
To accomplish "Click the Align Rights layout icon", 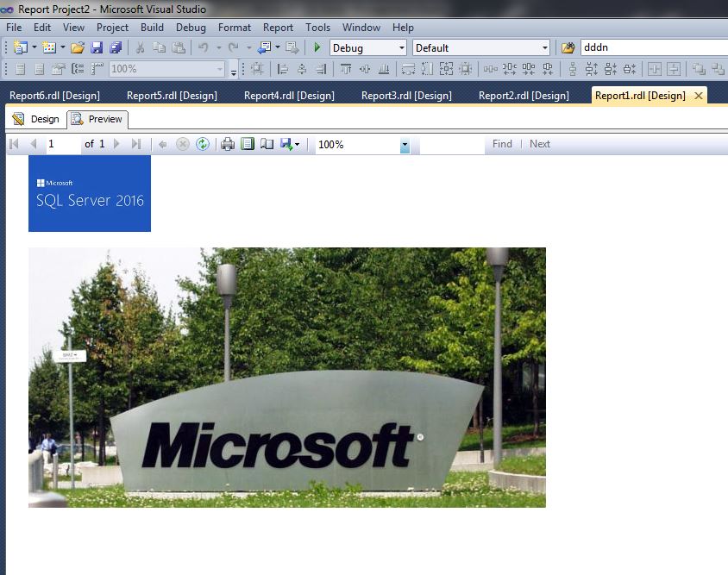I will 321,69.
